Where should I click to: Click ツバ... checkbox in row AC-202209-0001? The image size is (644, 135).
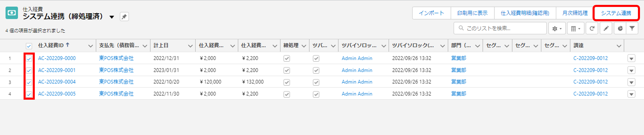pyautogui.click(x=316, y=70)
